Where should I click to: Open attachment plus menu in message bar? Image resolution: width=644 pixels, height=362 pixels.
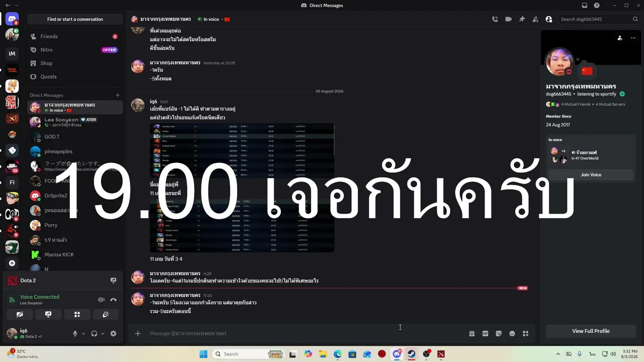(138, 333)
